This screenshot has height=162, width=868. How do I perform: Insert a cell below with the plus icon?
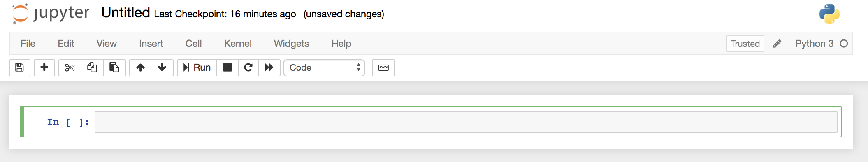coord(44,67)
